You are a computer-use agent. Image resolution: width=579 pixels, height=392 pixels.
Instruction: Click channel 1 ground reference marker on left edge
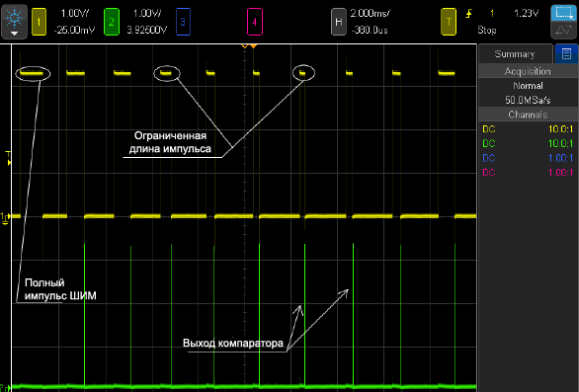tap(5, 218)
